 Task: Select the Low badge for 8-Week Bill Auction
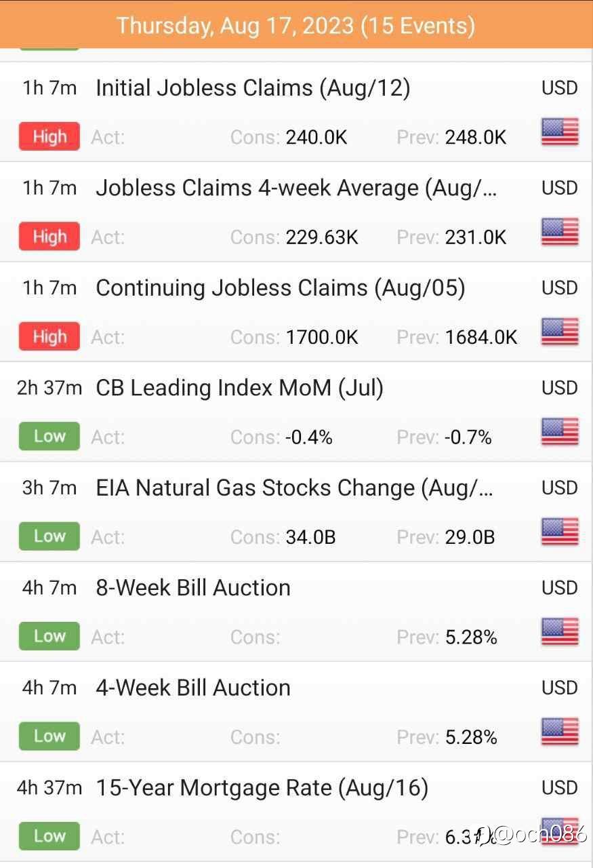point(49,636)
